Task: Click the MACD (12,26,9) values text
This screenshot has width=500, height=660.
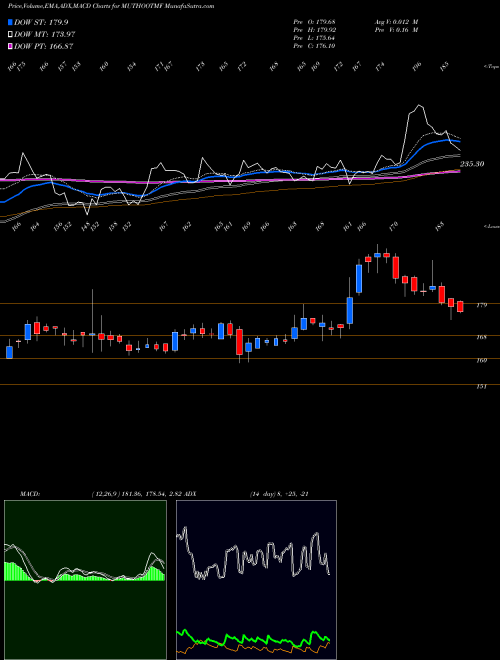Action: tap(135, 494)
